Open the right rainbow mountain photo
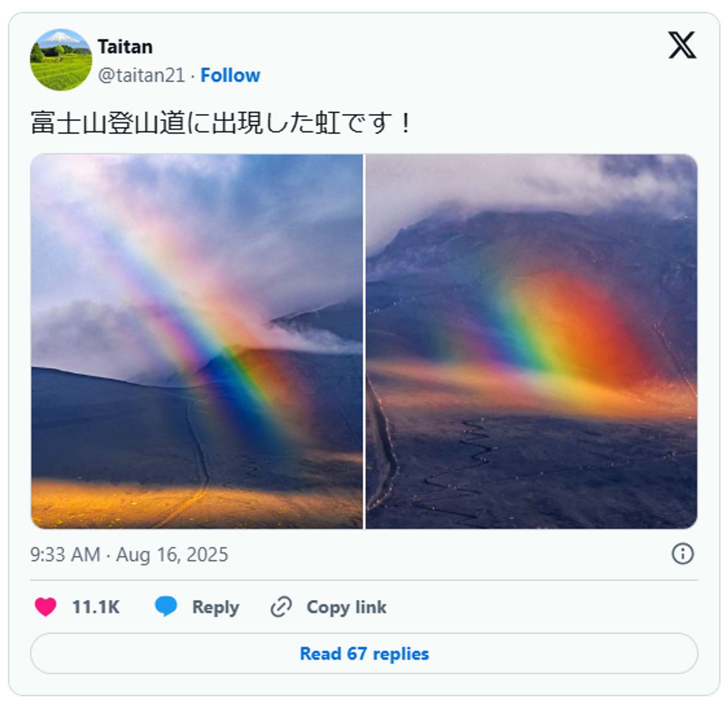 pos(531,341)
